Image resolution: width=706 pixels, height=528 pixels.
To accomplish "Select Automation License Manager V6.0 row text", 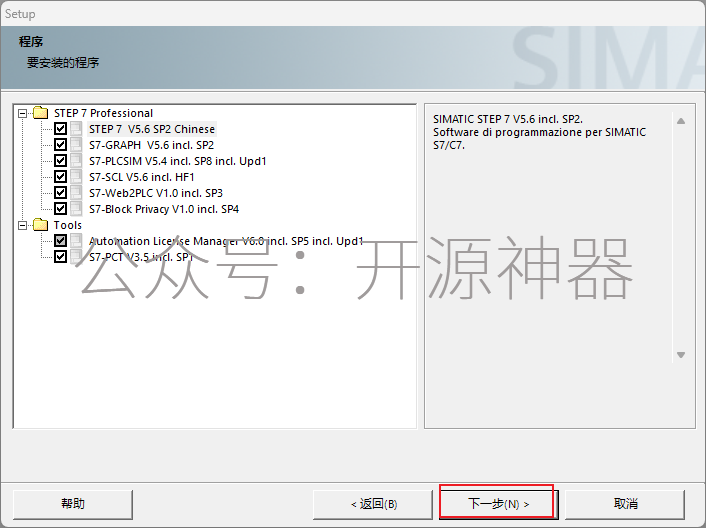I will pyautogui.click(x=226, y=241).
